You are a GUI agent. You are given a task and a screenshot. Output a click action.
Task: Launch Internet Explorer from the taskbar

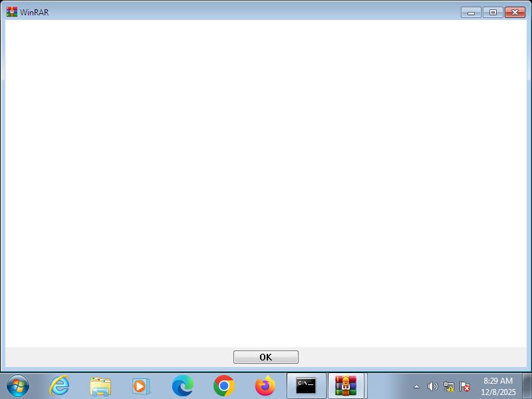click(60, 386)
